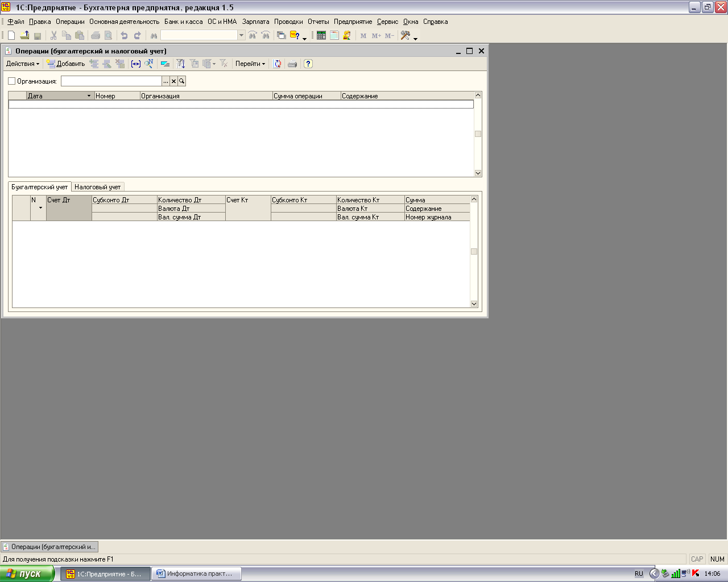Click the network signal tray icon

click(676, 573)
